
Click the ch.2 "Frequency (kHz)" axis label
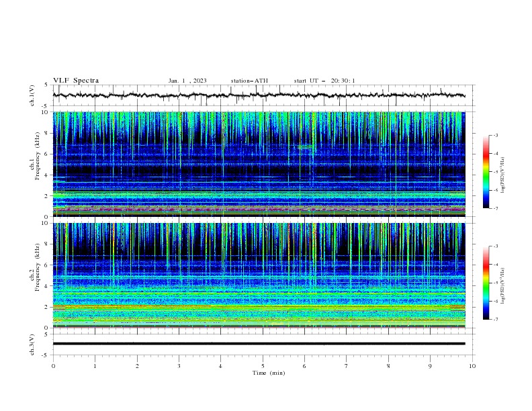click(x=38, y=267)
